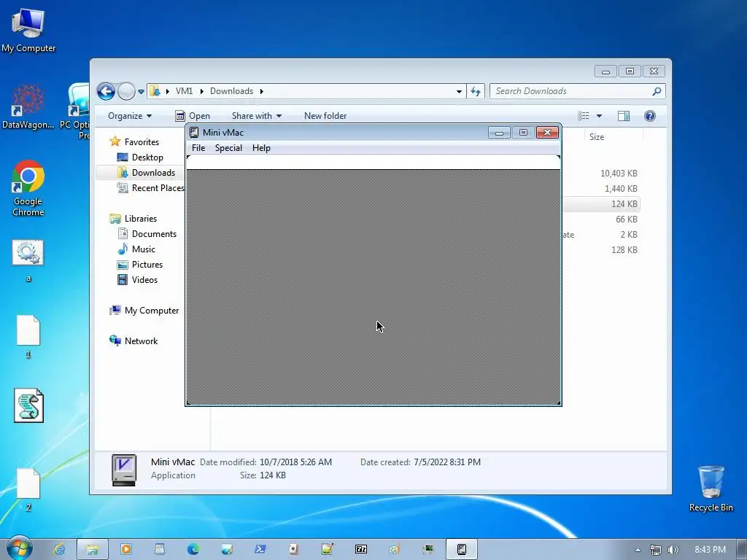Launch Internet Explorer from the taskbar
The height and width of the screenshot is (560, 747).
(59, 549)
